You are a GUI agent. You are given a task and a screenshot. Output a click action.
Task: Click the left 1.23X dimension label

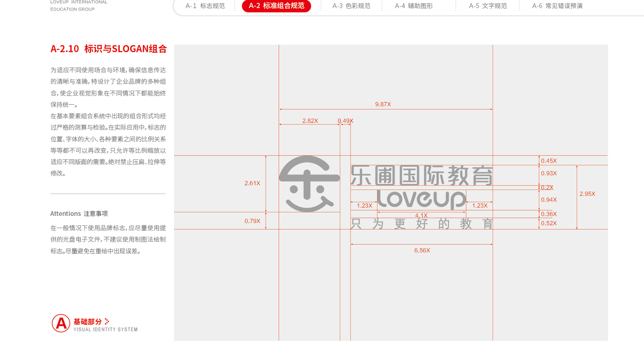pos(364,206)
